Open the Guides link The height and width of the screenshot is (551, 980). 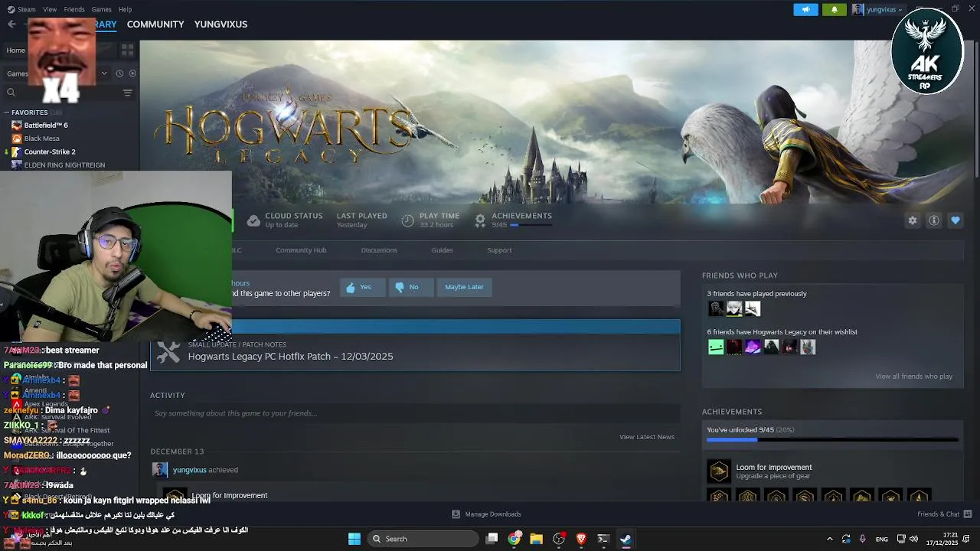click(442, 250)
